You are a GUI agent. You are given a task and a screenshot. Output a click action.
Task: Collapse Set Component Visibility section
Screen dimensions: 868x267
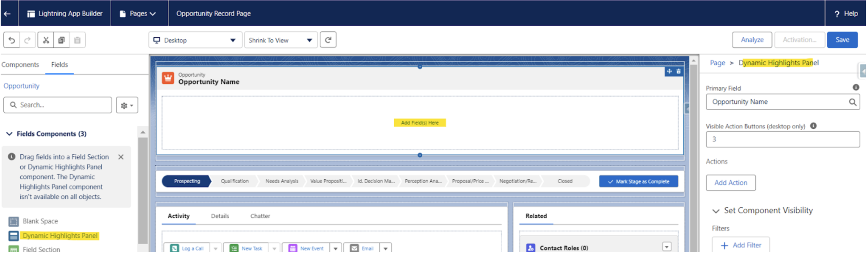pos(716,211)
